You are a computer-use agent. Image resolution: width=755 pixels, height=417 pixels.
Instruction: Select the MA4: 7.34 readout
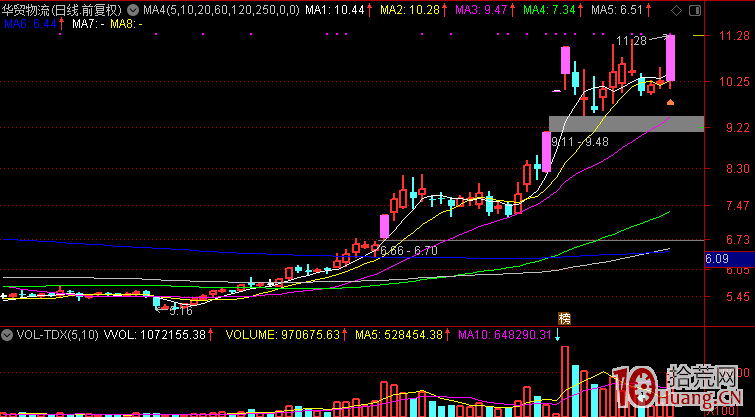pos(549,10)
